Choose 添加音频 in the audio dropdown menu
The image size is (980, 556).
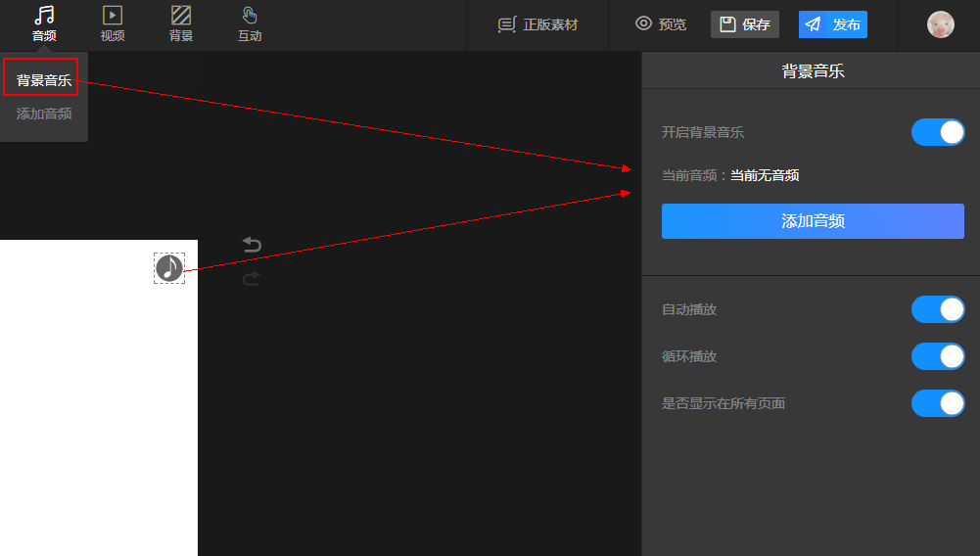44,114
